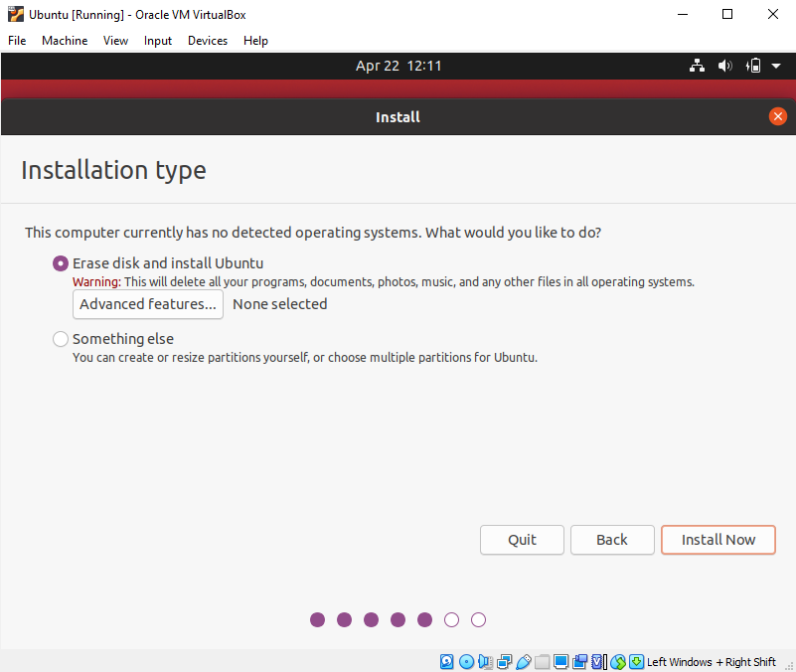This screenshot has width=796, height=672.
Task: Minimize the VirtualBox window
Action: pos(683,14)
